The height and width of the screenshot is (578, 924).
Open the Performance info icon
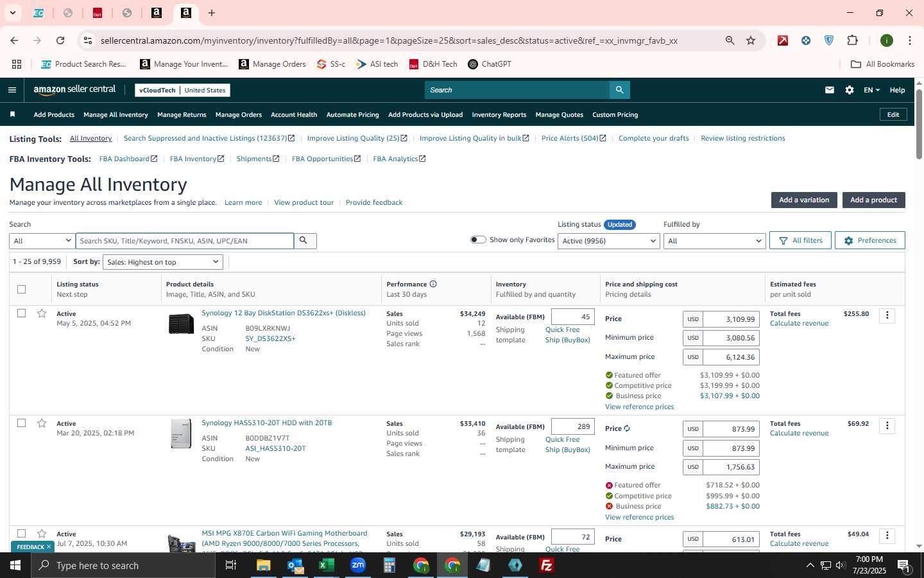tap(433, 284)
